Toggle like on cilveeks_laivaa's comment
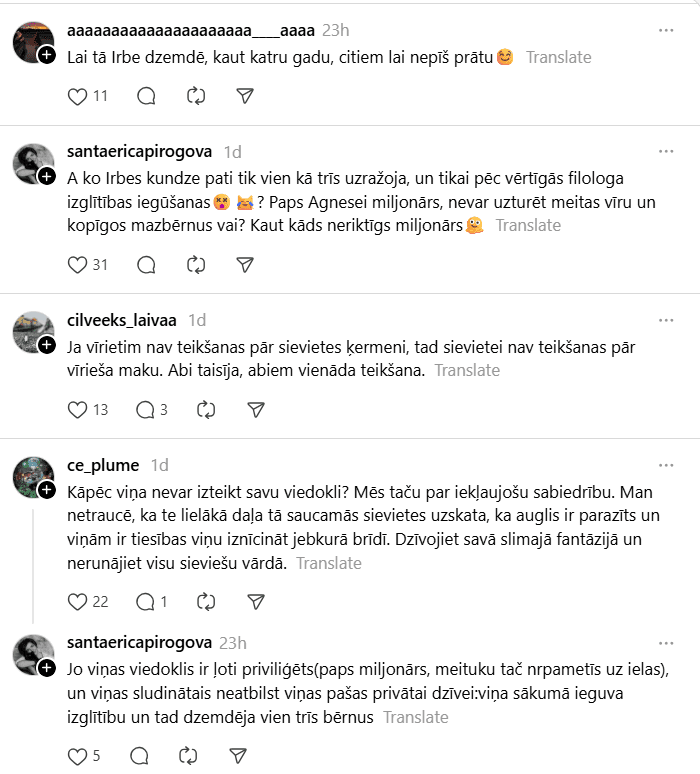700x774 pixels. click(x=77, y=409)
